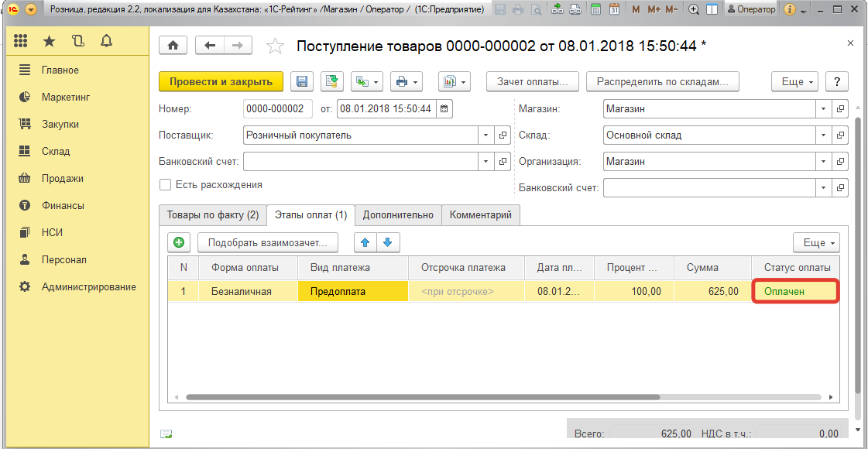
Task: Expand the Склад dropdown list
Action: 823,135
